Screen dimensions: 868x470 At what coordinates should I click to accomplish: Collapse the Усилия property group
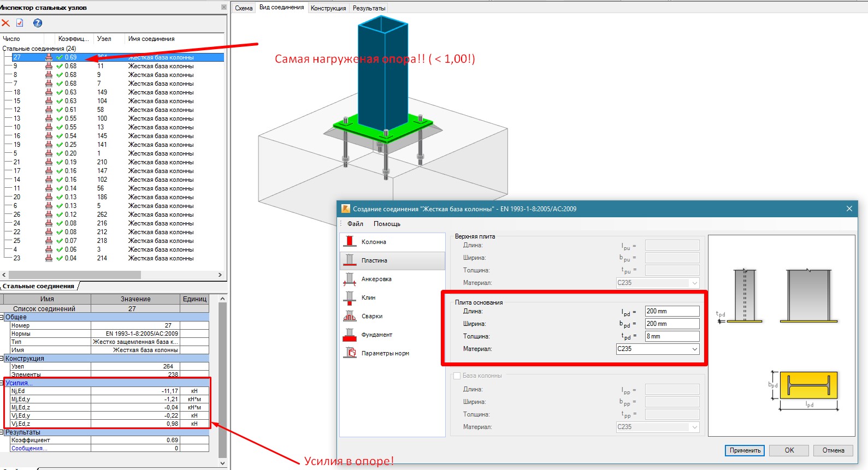coord(2,383)
